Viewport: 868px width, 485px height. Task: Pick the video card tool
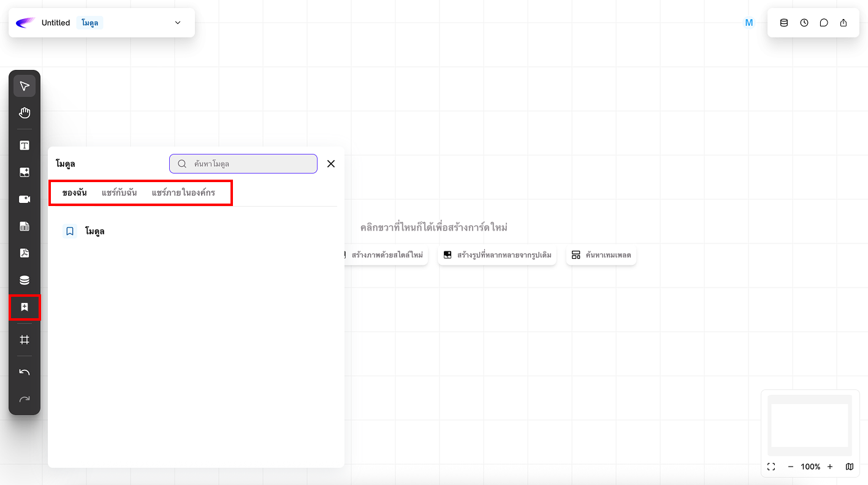click(25, 199)
